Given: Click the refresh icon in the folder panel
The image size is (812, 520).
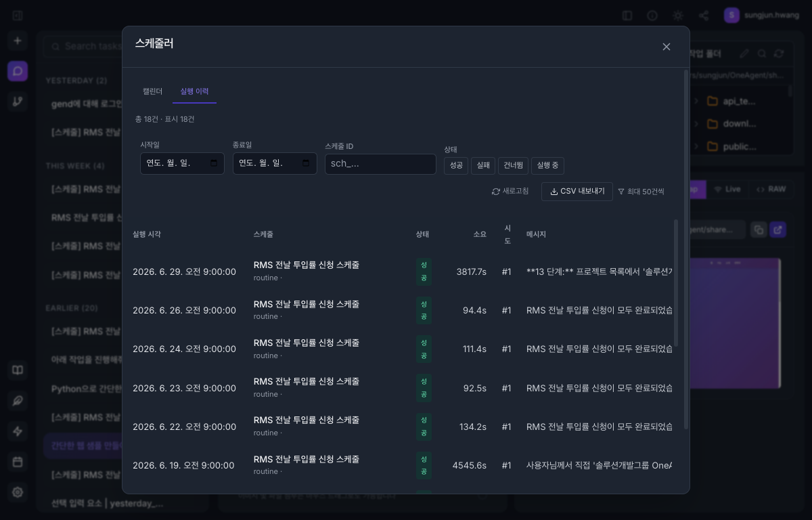Looking at the screenshot, I should coord(780,53).
